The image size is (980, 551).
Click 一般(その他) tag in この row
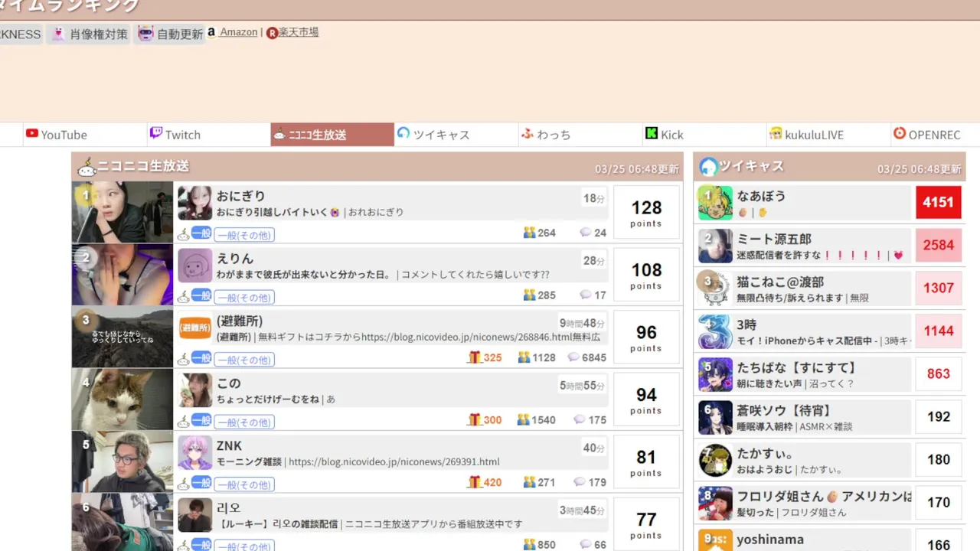coord(244,422)
